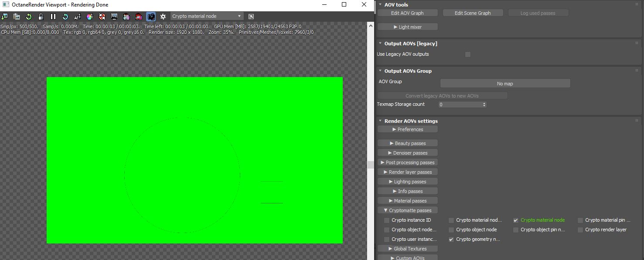
Task: Enable the Crypto object node... checkbox (truncated label)
Action: 387,230
